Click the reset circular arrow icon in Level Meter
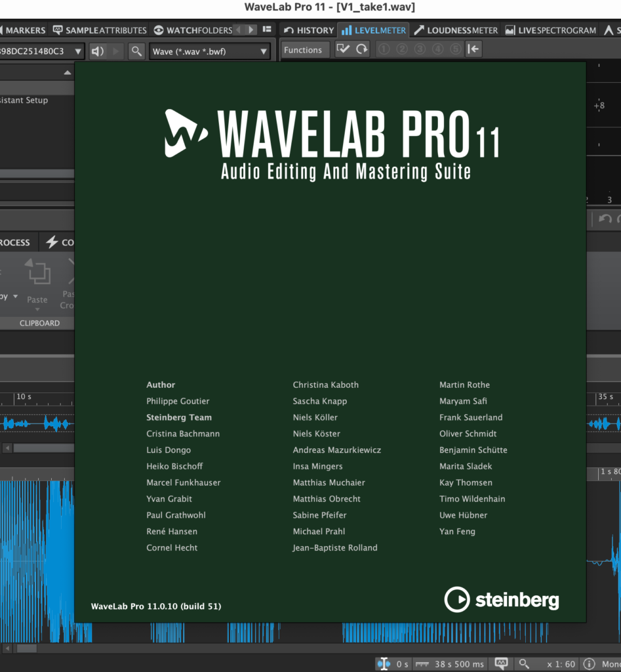Viewport: 621px width, 672px height. point(362,49)
